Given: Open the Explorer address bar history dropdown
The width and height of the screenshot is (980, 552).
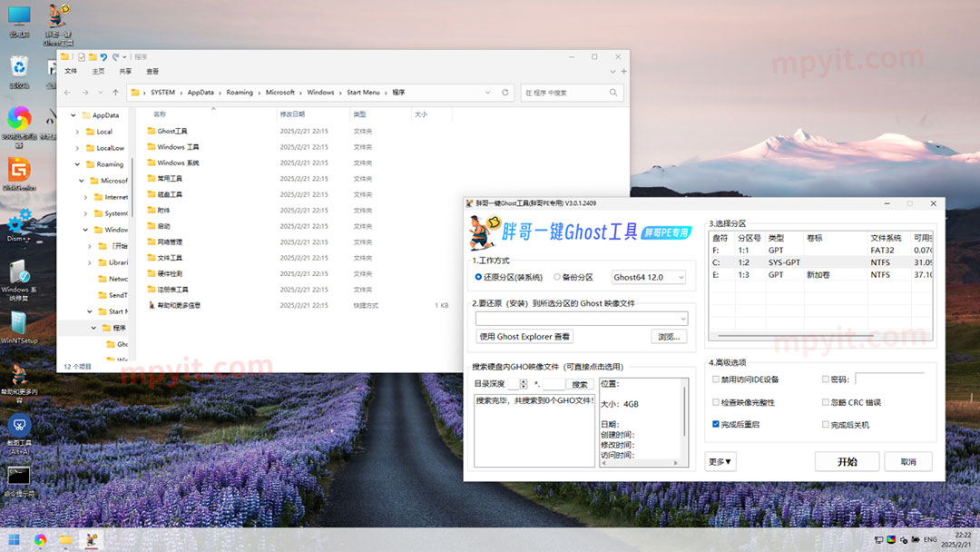Looking at the screenshot, I should [x=487, y=93].
